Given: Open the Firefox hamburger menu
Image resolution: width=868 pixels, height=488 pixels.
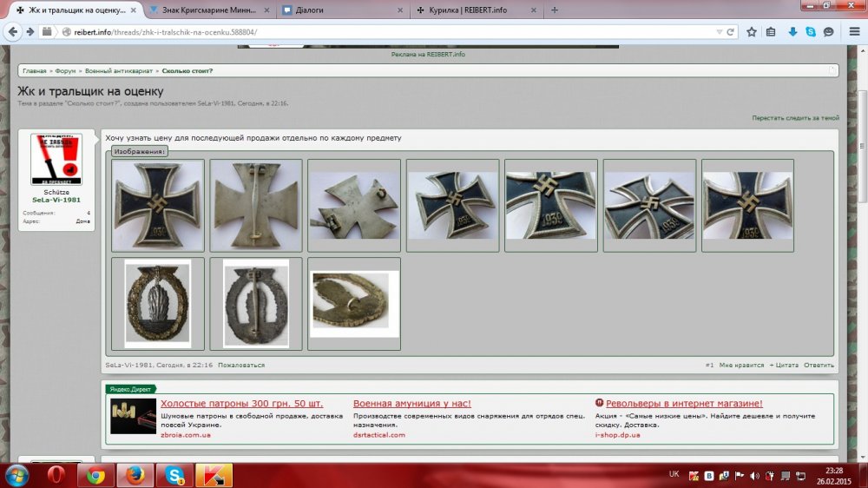Looking at the screenshot, I should coord(852,31).
